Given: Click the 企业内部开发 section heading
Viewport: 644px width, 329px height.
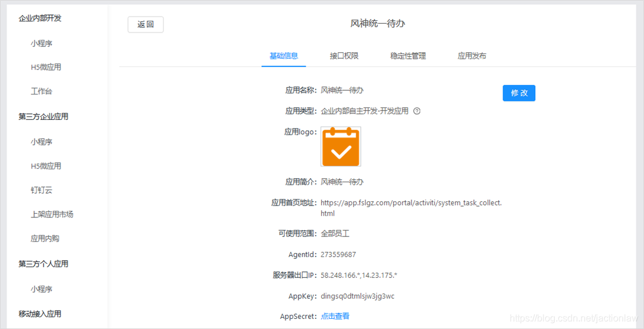Looking at the screenshot, I should pyautogui.click(x=40, y=18).
